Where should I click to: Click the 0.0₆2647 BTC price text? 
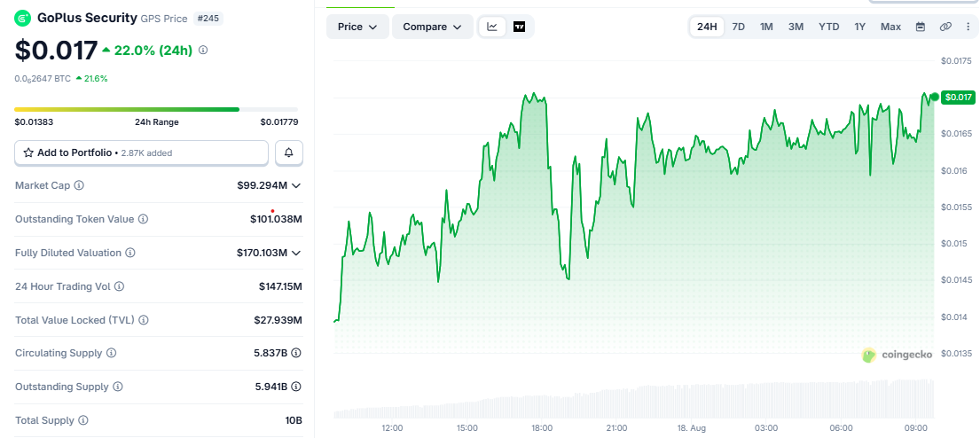pos(43,79)
